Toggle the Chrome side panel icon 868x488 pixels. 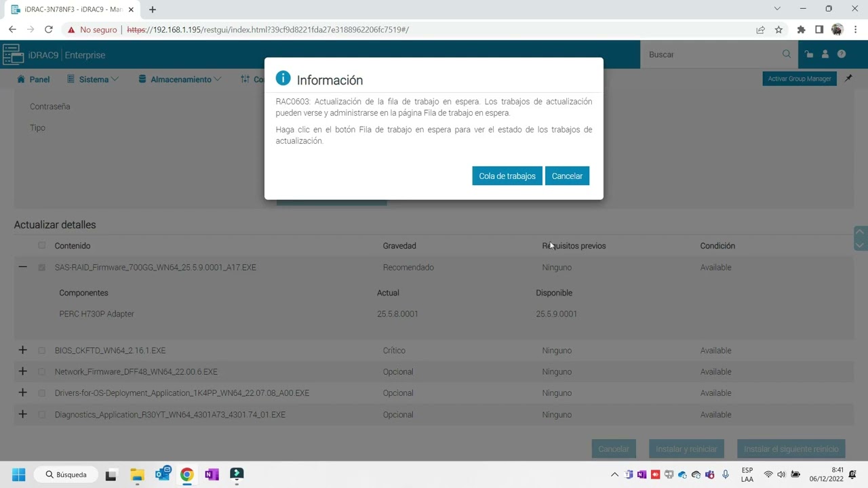pyautogui.click(x=819, y=30)
